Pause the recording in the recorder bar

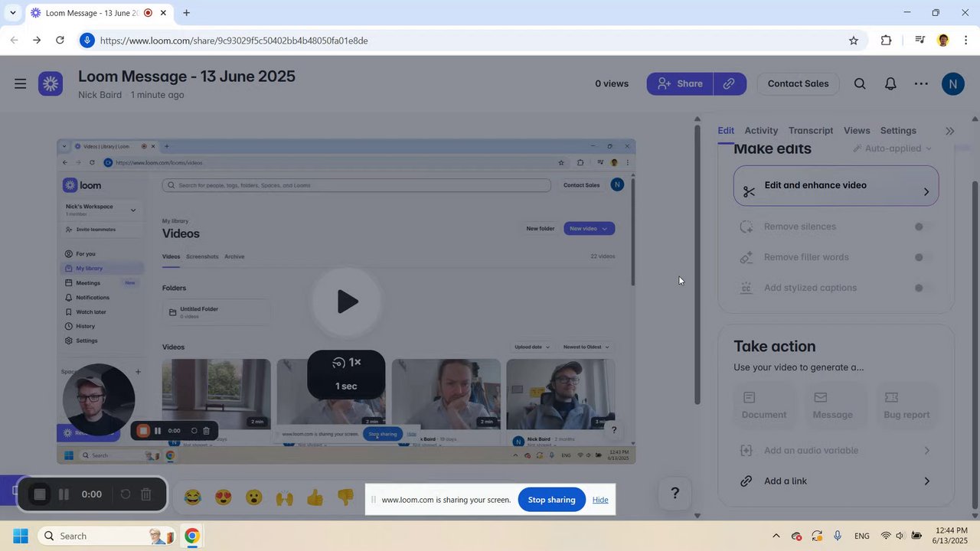64,494
